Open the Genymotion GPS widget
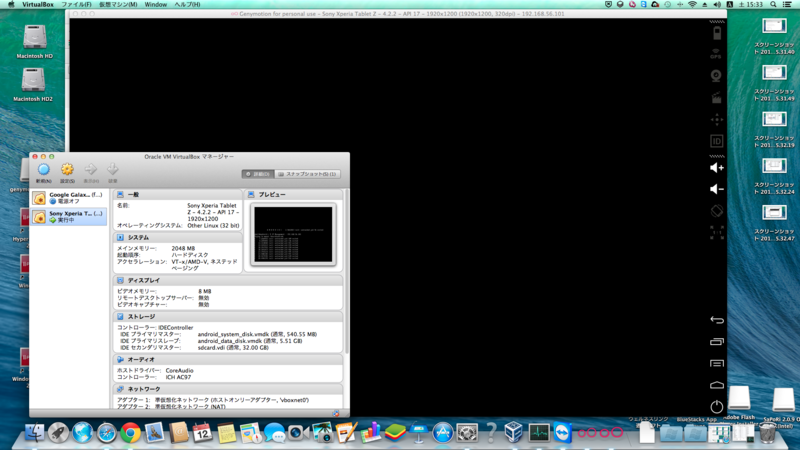 716,54
